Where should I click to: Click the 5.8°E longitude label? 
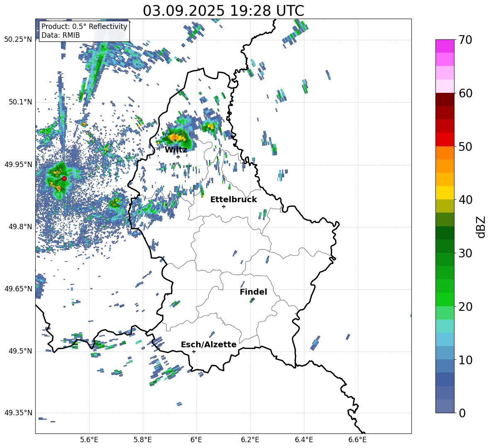(x=143, y=440)
